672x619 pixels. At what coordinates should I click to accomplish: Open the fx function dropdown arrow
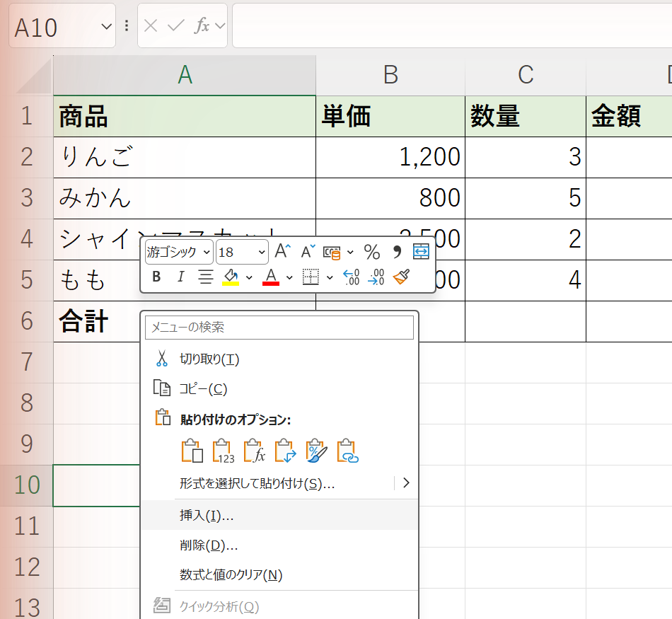click(x=220, y=25)
